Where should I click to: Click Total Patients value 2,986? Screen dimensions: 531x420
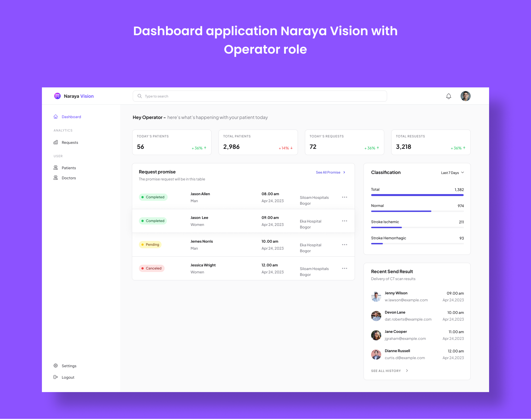(x=231, y=147)
